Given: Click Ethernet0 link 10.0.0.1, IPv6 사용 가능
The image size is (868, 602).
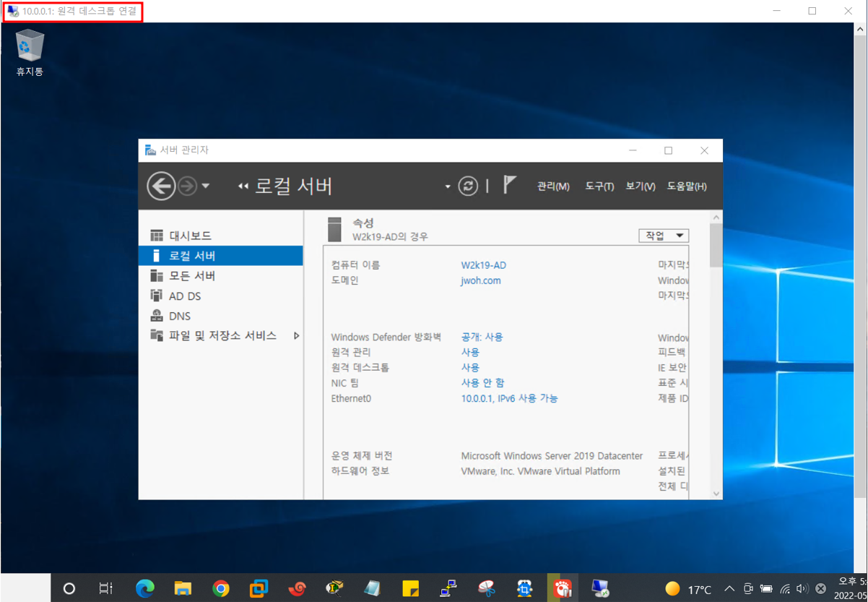Looking at the screenshot, I should pyautogui.click(x=509, y=398).
